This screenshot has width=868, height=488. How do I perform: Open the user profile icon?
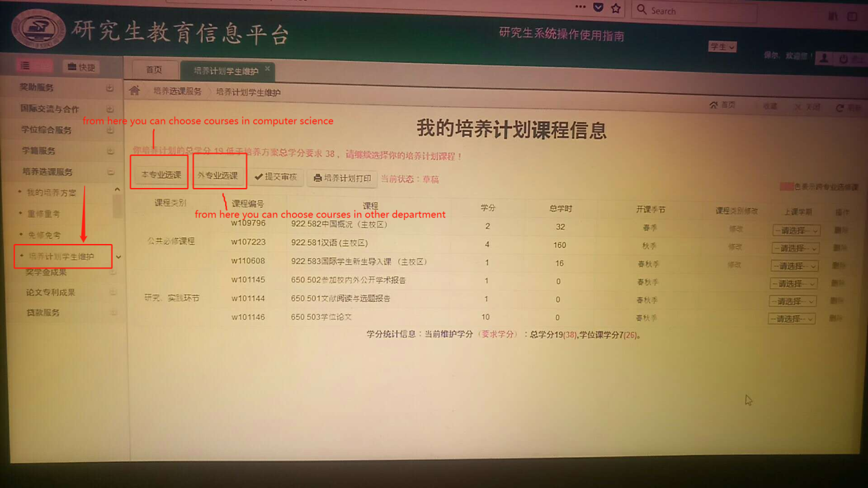click(x=824, y=59)
